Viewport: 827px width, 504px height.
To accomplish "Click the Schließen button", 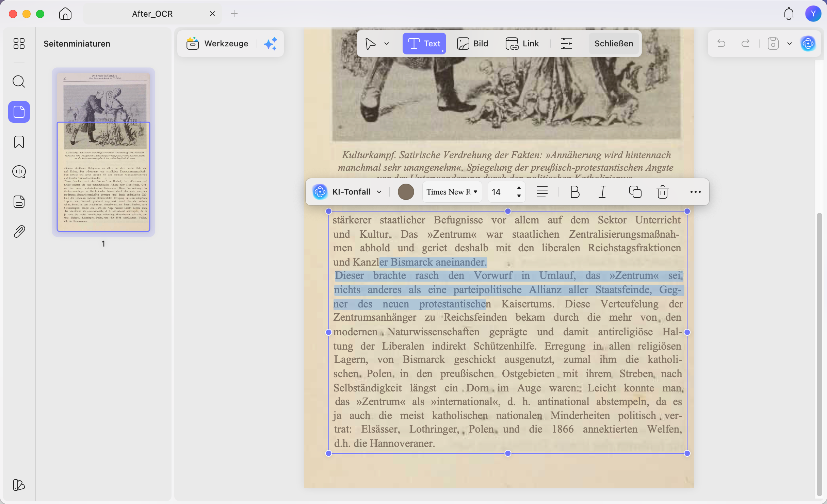I will click(614, 44).
